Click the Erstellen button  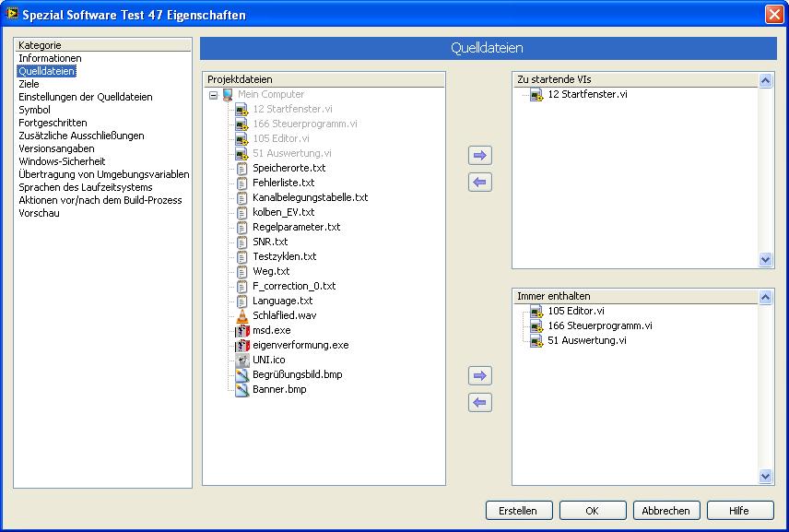[519, 511]
